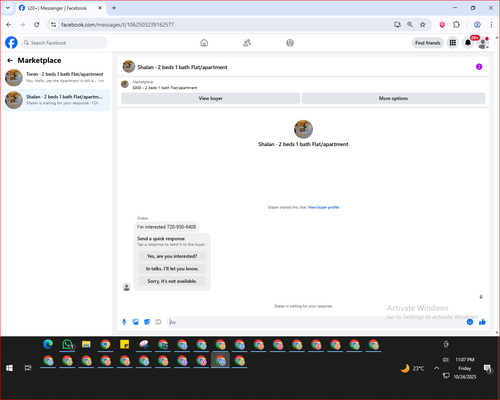This screenshot has height=400, width=500.
Task: Open File Explorer from taskbar
Action: pos(86,344)
